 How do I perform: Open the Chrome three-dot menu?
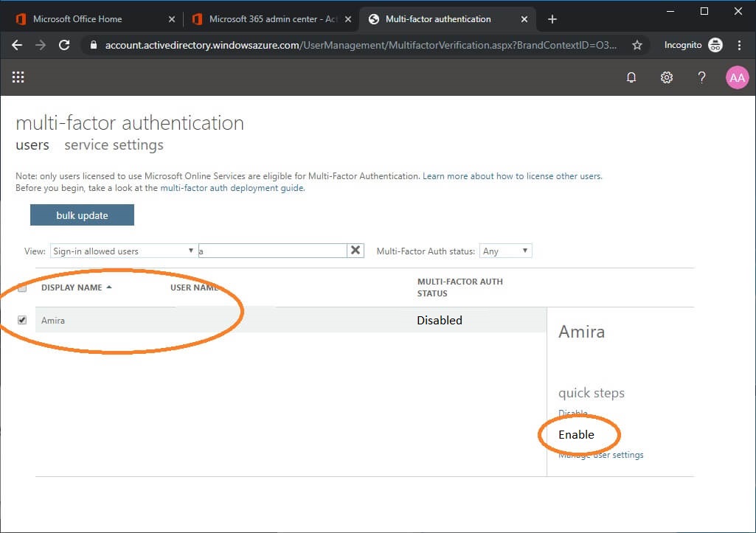click(739, 45)
